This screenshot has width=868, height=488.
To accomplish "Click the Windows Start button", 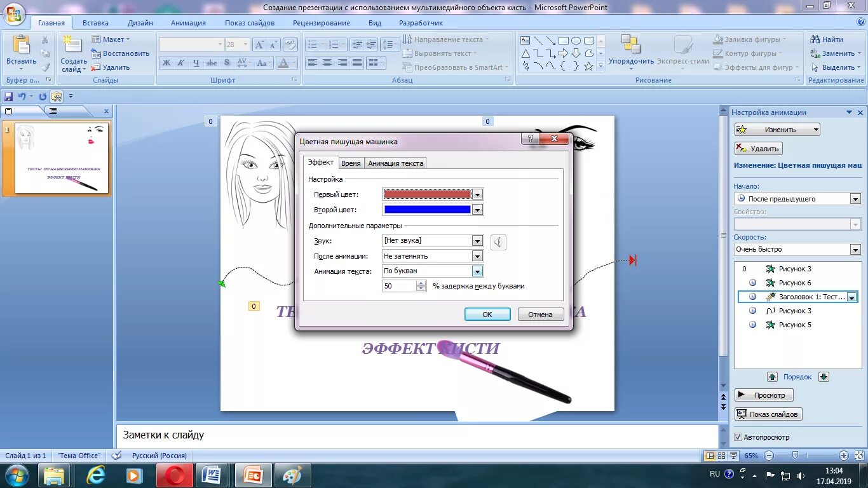I will click(x=16, y=475).
